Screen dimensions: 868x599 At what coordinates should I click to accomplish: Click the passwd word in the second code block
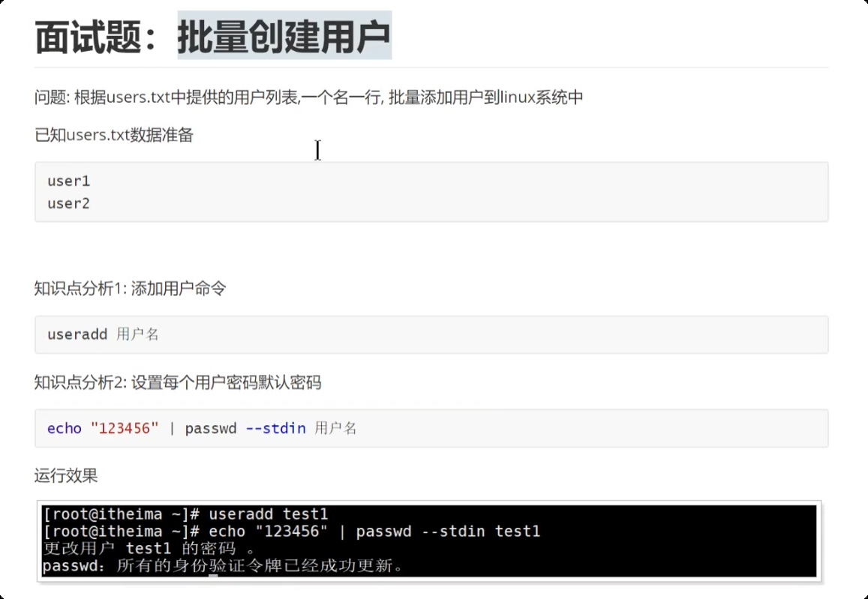(x=210, y=428)
